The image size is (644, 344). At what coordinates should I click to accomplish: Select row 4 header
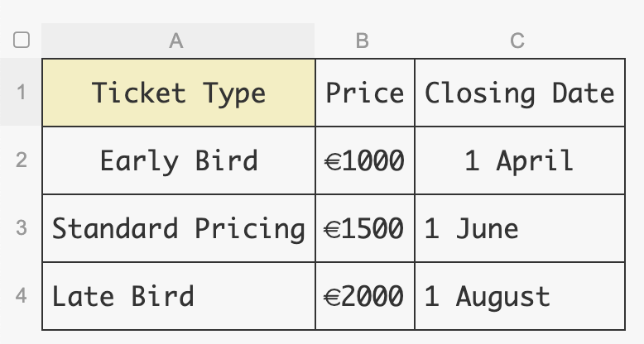pos(22,296)
